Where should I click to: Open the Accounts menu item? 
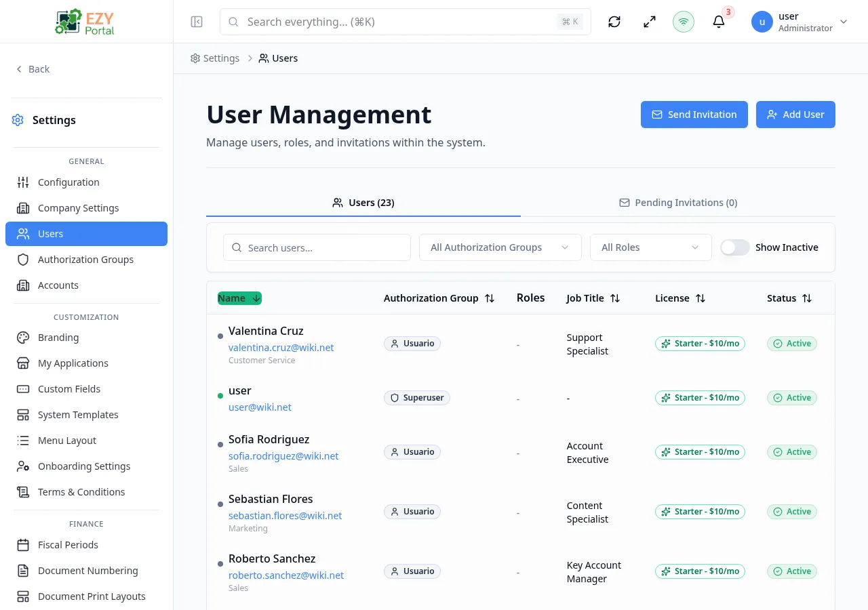86,285
